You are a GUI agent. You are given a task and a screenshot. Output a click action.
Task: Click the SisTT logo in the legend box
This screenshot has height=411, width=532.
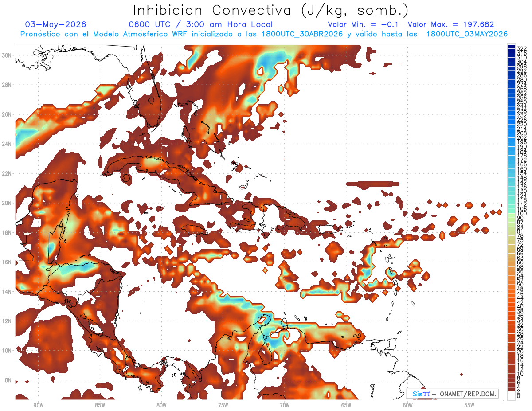tap(421, 394)
